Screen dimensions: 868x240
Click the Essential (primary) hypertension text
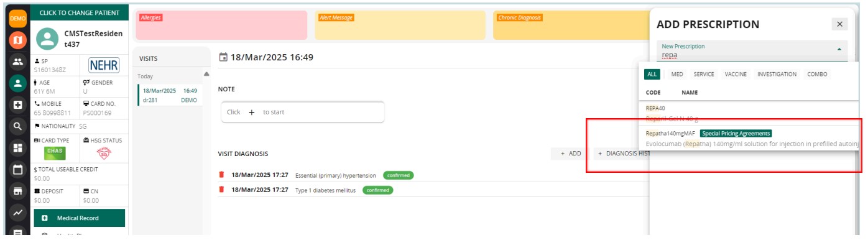[336, 176]
